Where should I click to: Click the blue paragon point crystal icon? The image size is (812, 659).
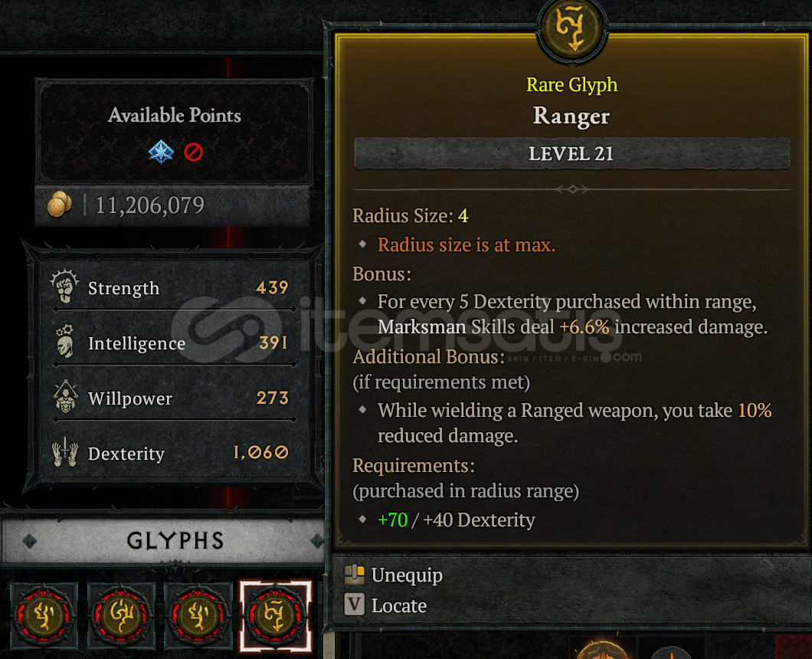coord(161,152)
